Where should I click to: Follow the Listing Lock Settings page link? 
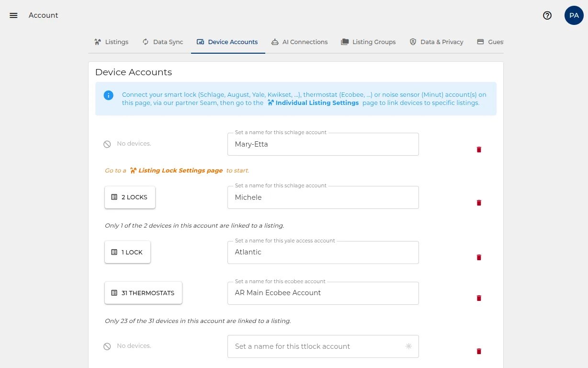tap(176, 171)
